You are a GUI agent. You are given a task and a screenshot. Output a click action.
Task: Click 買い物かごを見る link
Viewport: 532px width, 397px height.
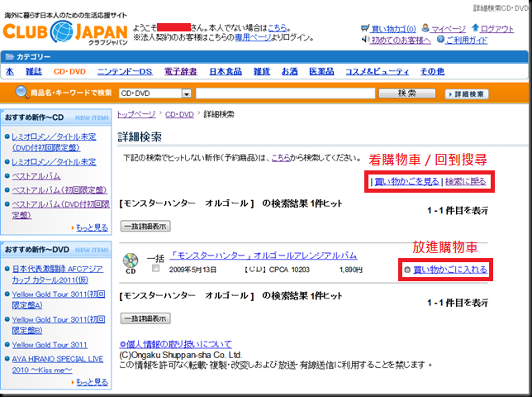406,182
